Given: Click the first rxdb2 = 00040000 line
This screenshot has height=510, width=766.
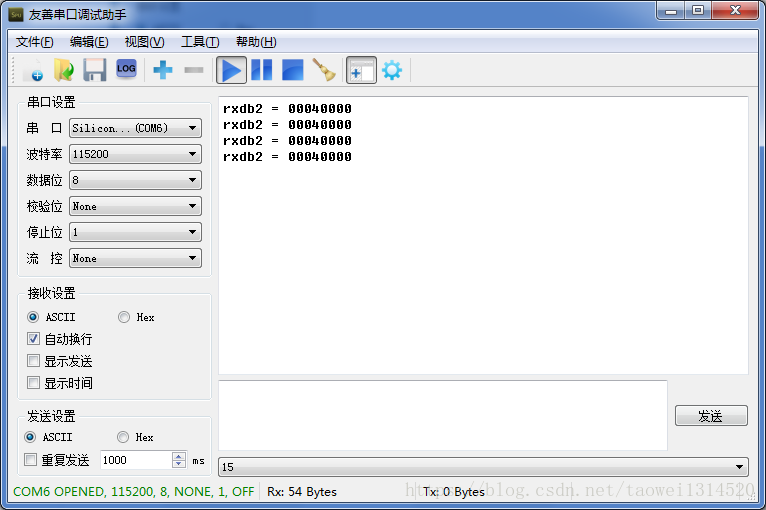Looking at the screenshot, I should point(287,108).
